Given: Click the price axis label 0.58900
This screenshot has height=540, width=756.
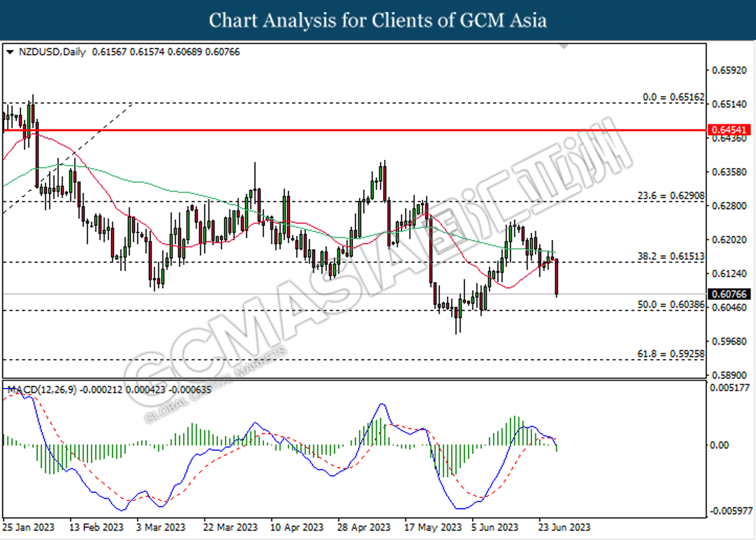Looking at the screenshot, I should coord(729,375).
